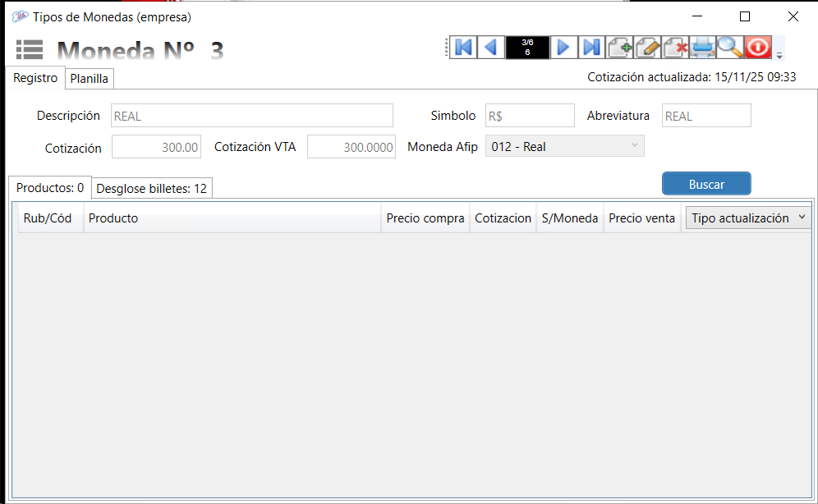
Task: Open the magnifier search tool
Action: click(730, 48)
